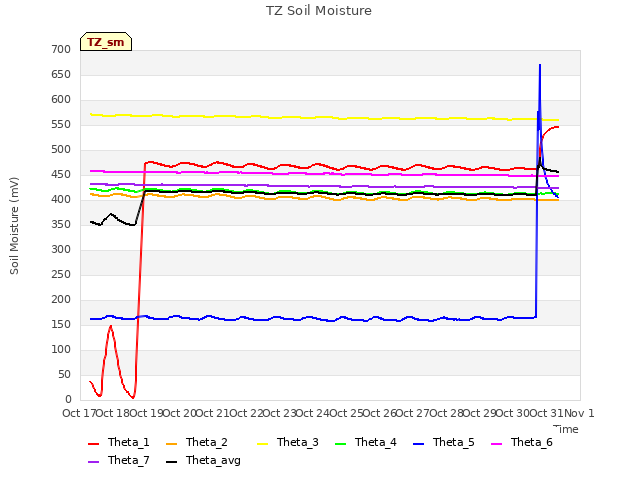Screen dimensions: 640x480
Task: Click the 350 y-axis tick label
Action: click(x=61, y=224)
